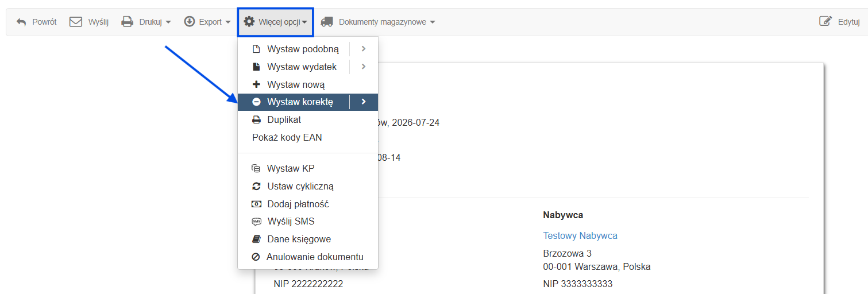The width and height of the screenshot is (868, 294).
Task: Expand the Wystaw korektę submenu chevron
Action: coord(364,102)
